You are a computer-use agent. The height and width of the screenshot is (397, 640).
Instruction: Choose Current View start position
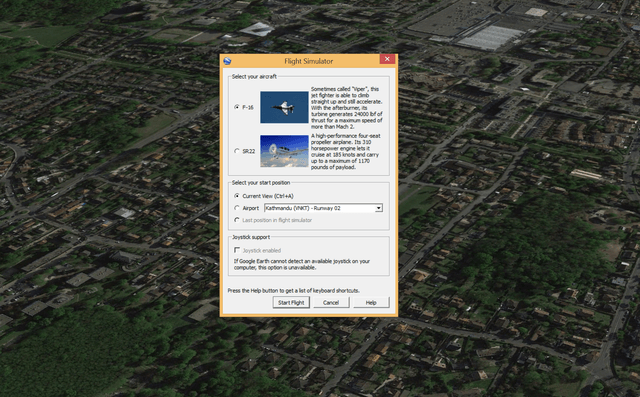(237, 196)
